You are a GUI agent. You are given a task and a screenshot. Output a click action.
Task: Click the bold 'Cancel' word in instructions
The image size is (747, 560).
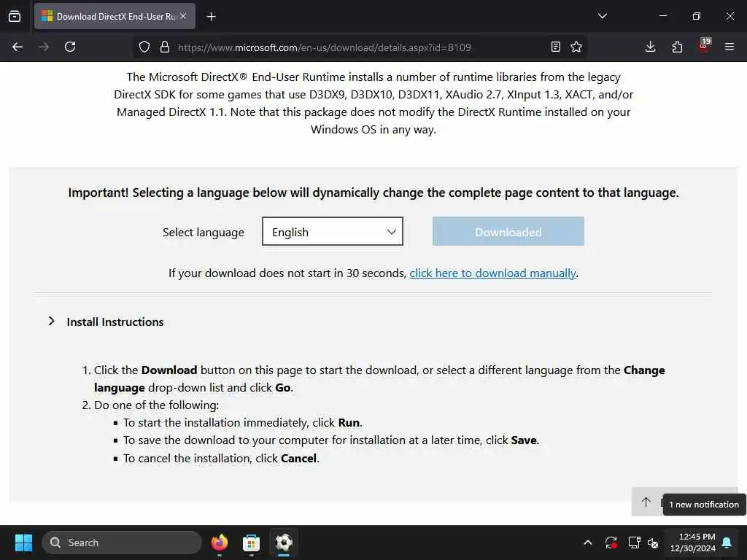pos(298,458)
